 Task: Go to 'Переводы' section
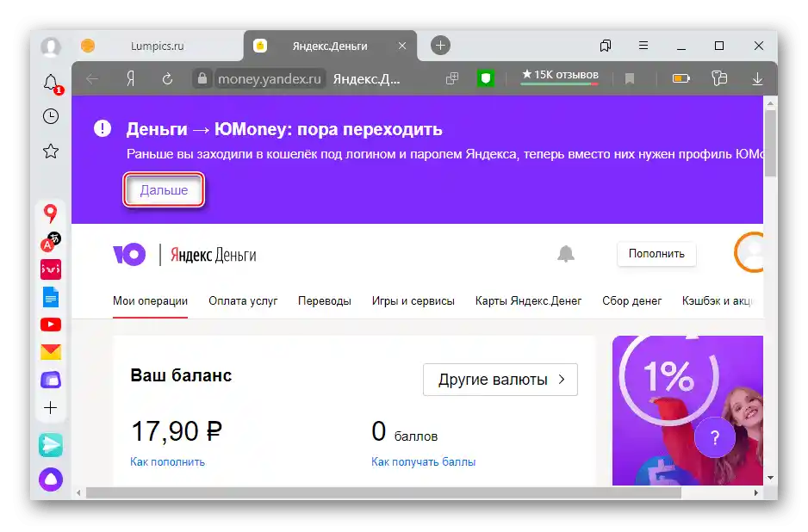click(325, 300)
